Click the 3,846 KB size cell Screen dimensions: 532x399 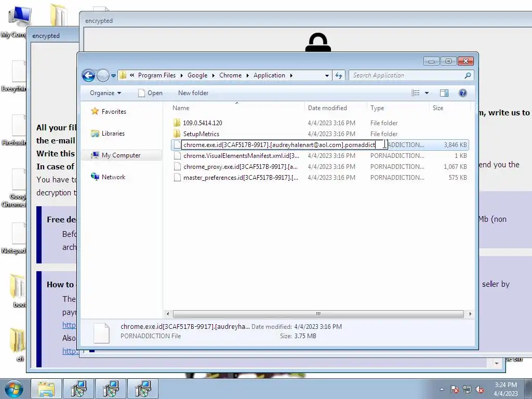[455, 145]
